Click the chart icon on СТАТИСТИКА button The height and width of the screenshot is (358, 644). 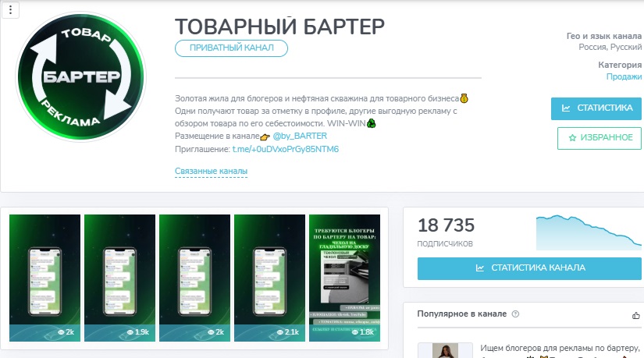coord(566,108)
